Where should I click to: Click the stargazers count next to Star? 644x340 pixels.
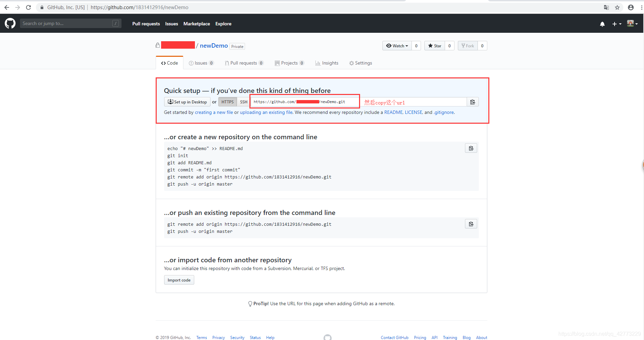(x=449, y=46)
